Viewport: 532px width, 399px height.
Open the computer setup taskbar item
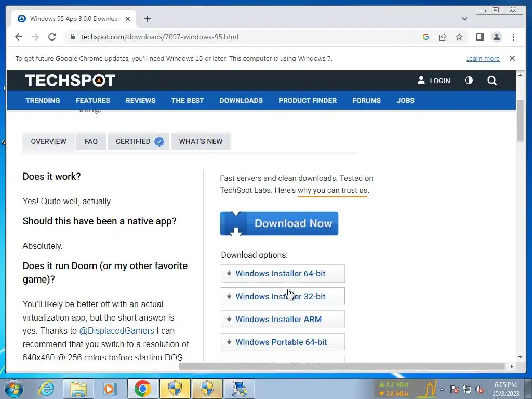[x=240, y=389]
